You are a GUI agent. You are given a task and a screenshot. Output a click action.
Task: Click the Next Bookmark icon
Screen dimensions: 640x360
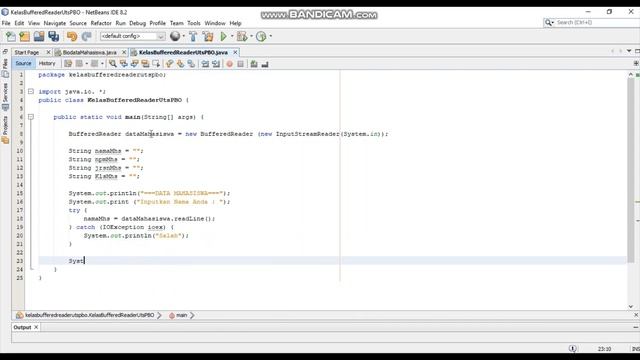tap(180, 64)
